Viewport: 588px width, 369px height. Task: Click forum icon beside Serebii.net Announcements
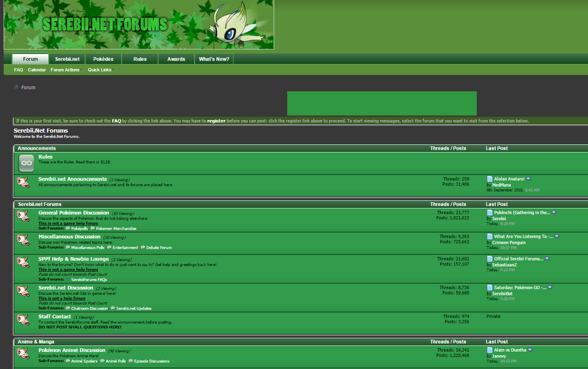click(x=24, y=181)
